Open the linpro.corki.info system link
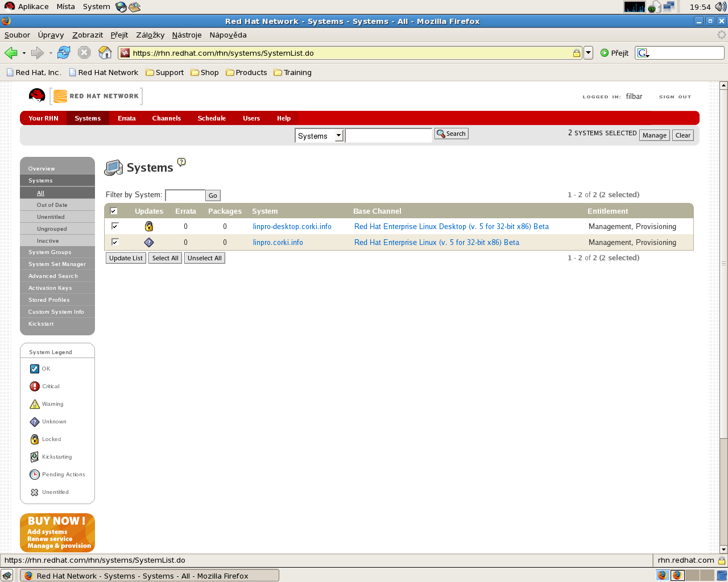Image resolution: width=728 pixels, height=582 pixels. 278,242
